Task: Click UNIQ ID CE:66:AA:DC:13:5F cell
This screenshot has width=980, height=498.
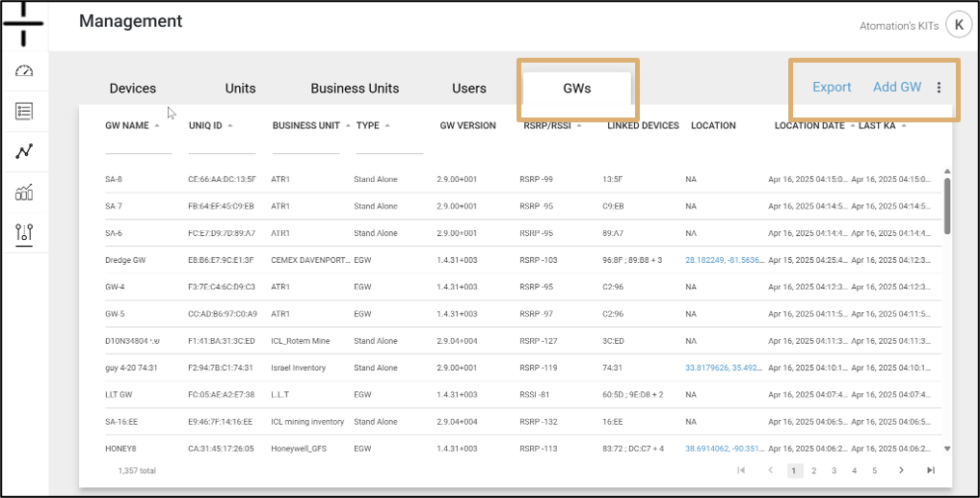Action: pos(222,179)
